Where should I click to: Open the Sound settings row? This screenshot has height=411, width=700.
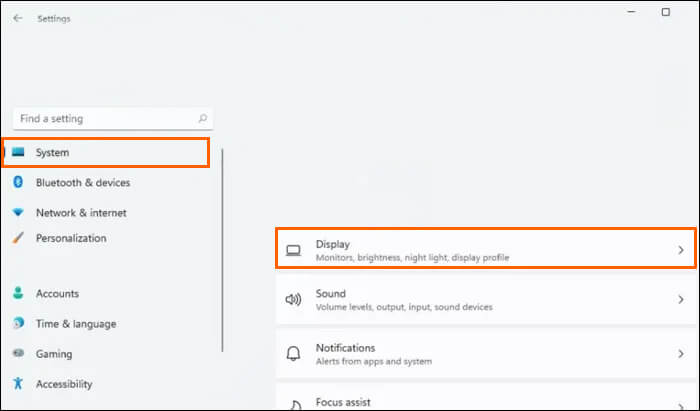[x=486, y=299]
